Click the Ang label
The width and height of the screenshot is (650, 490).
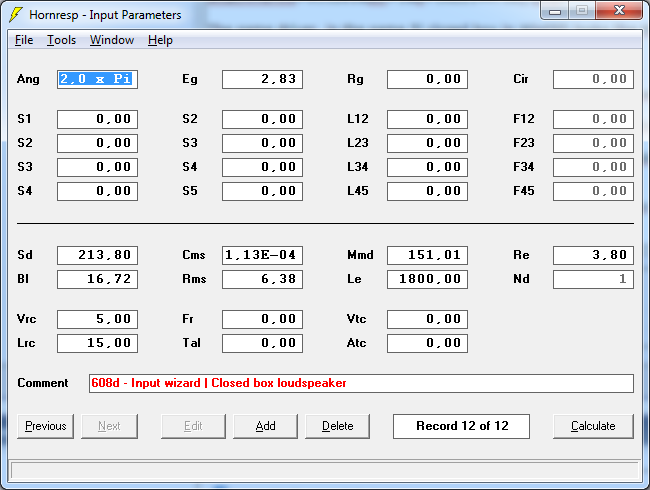[28, 79]
